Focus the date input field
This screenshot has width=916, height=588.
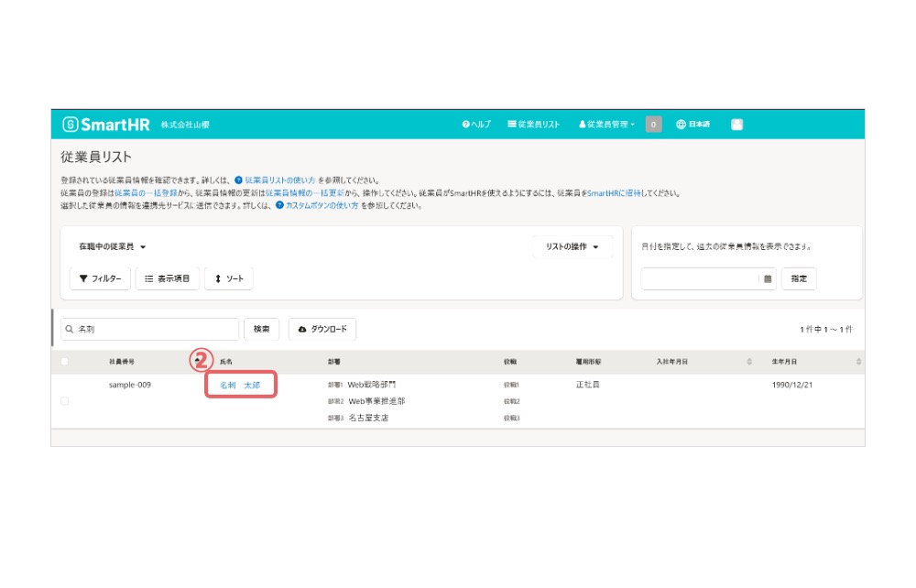(x=701, y=278)
